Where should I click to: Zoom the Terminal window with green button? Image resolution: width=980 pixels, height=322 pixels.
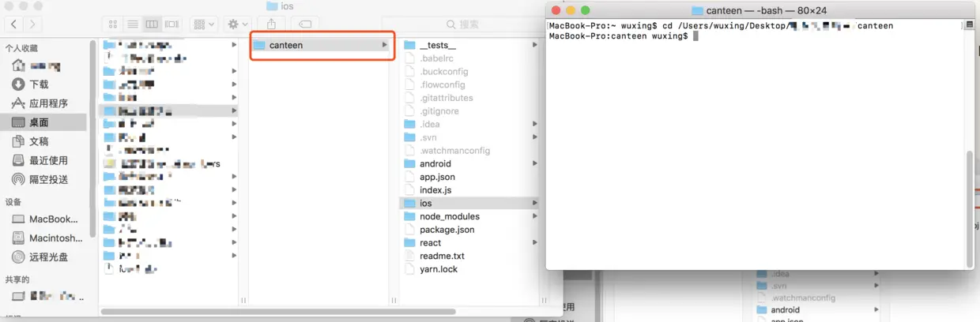(586, 10)
